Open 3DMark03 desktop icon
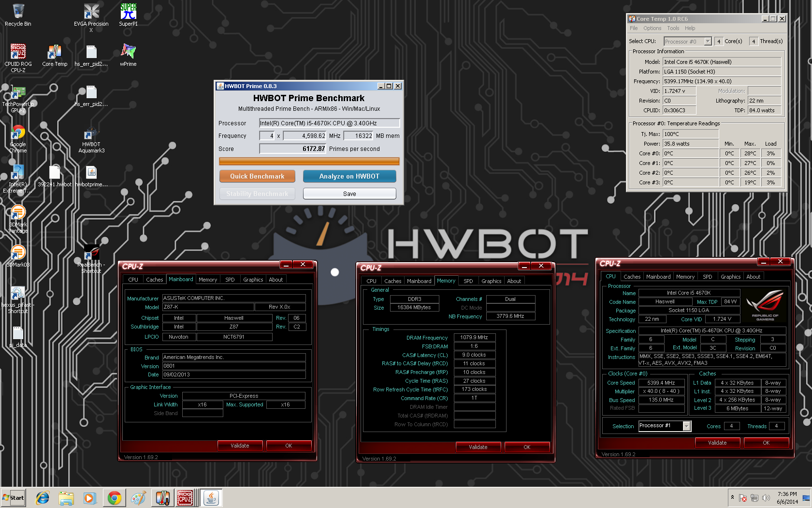The width and height of the screenshot is (812, 508). coord(18,255)
